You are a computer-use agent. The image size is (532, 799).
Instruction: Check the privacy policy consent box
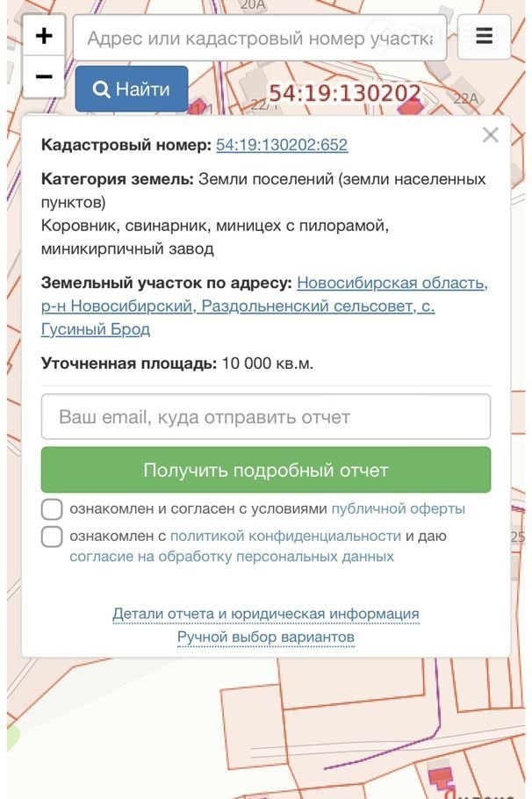pyautogui.click(x=53, y=536)
